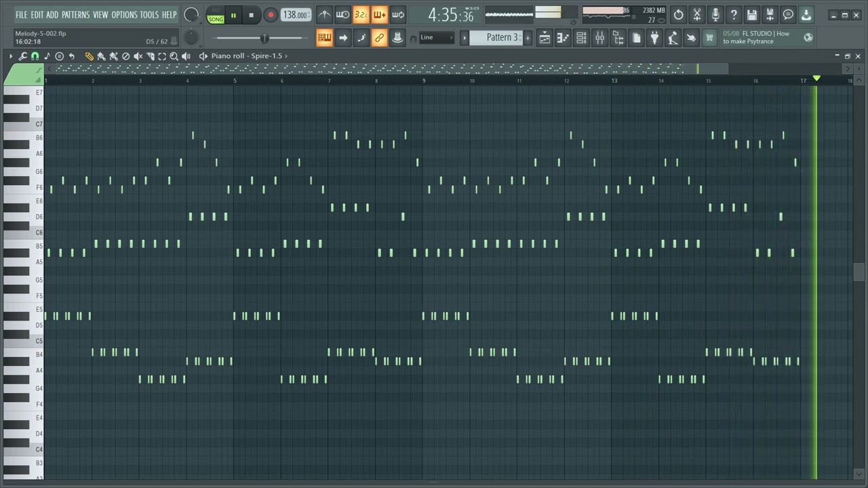
Task: Open the Mixer button
Action: (599, 38)
